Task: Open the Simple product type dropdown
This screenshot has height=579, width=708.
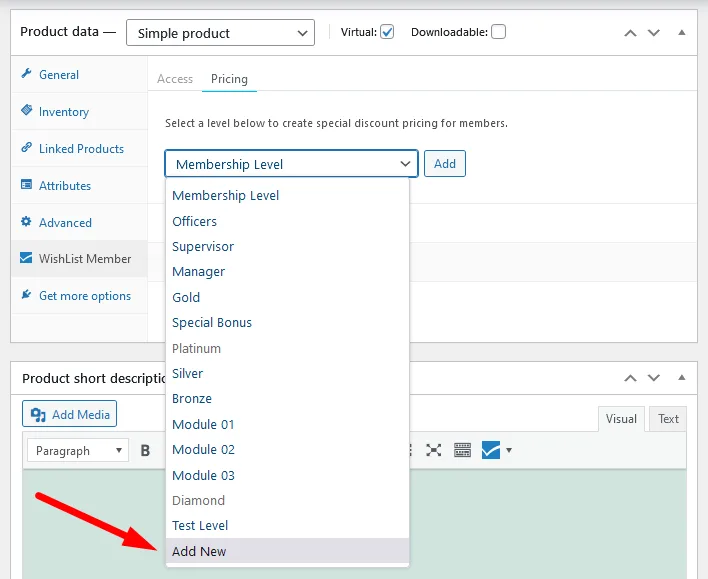Action: [221, 33]
